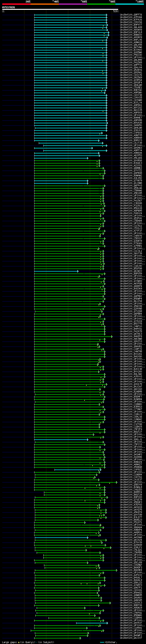
Task: Click UniRef100_B3TM00 label
Action: [131, 50]
